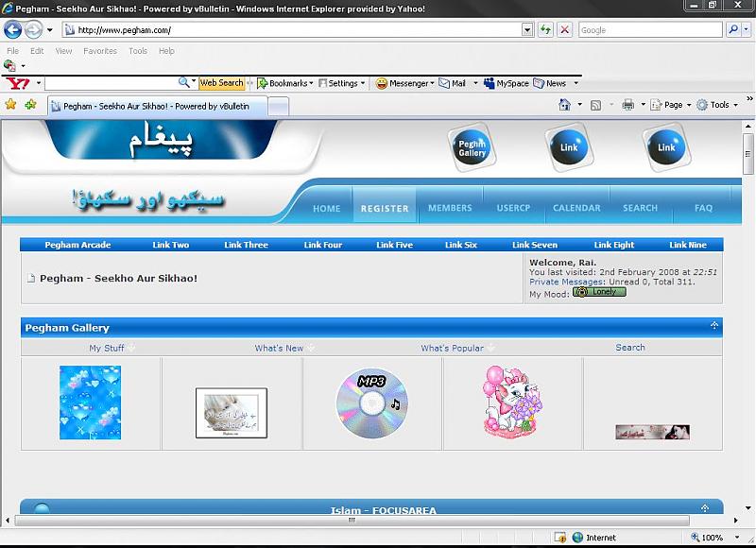This screenshot has height=548, width=756.
Task: Click the Link Five bar item
Action: coord(394,245)
